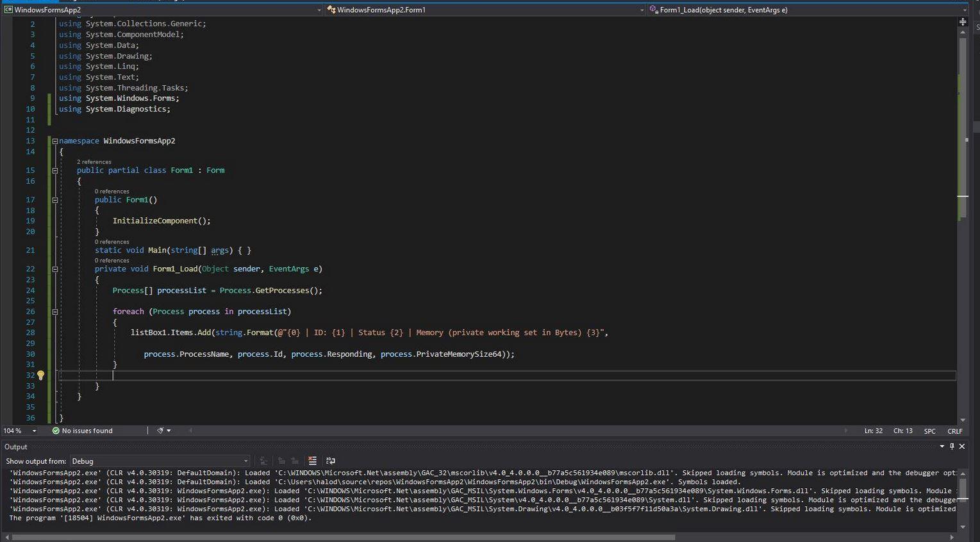The image size is (980, 542).
Task: Click the code cleanup broom icon
Action: [x=161, y=431]
